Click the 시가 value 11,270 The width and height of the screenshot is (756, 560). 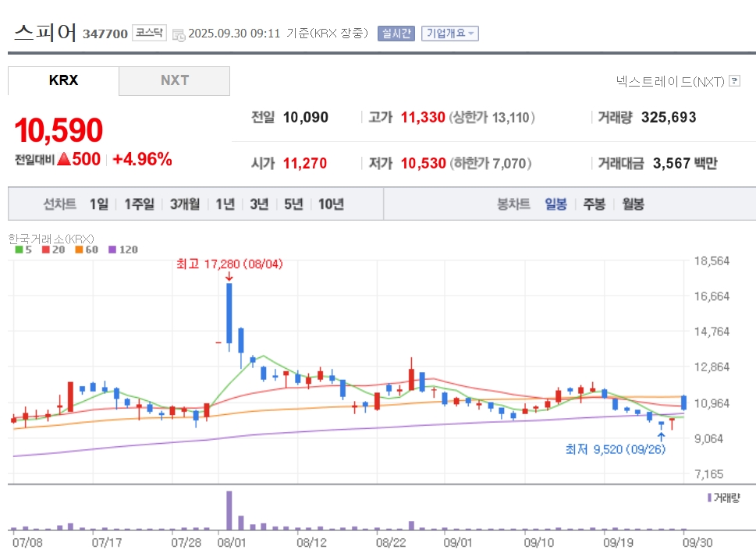[305, 163]
